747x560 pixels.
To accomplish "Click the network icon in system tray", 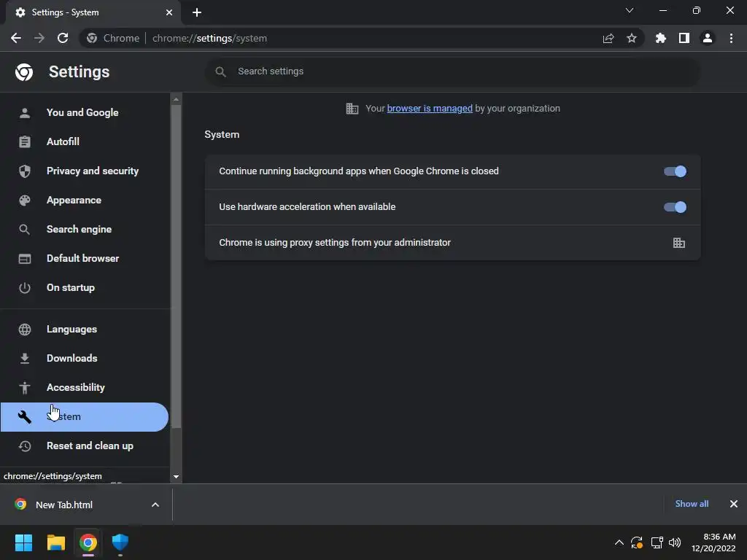I will [657, 542].
